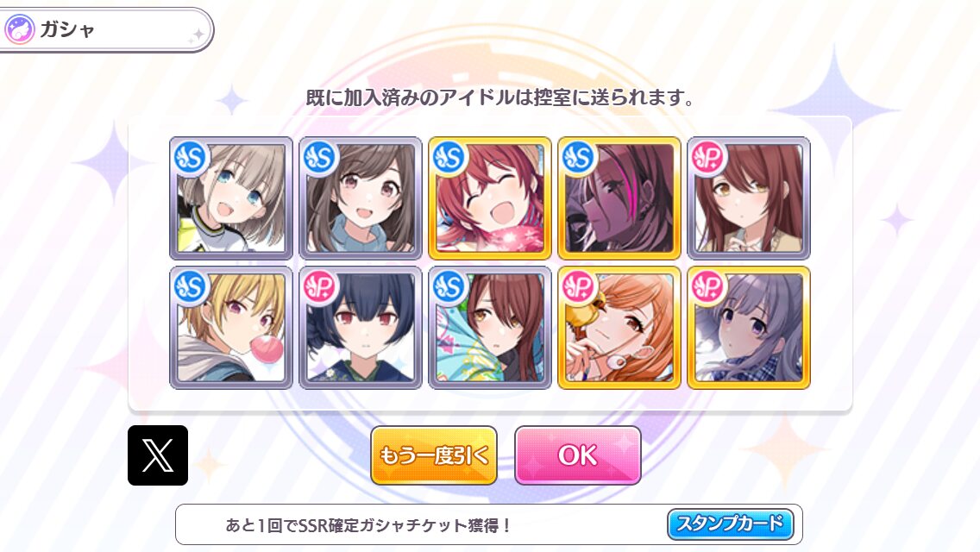Confirm results with the pink OK button
Viewport: 980px width, 552px height.
[x=577, y=455]
